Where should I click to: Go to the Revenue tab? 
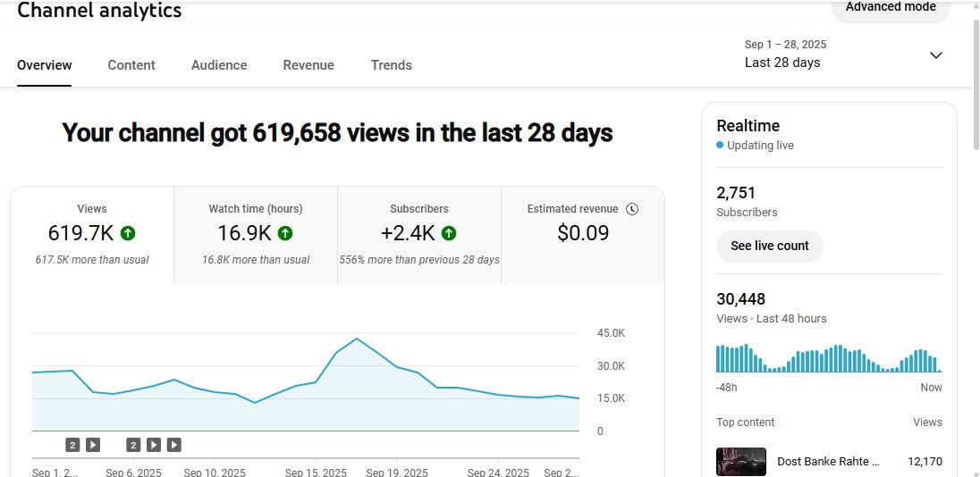(308, 65)
